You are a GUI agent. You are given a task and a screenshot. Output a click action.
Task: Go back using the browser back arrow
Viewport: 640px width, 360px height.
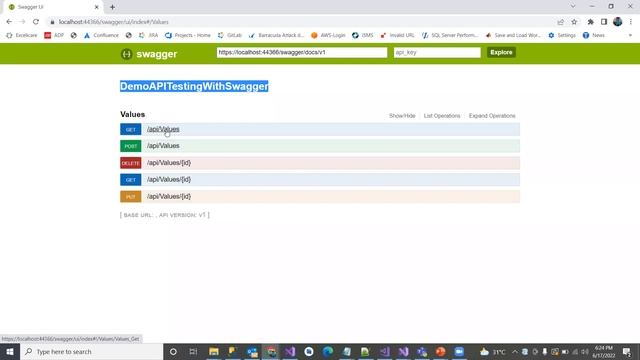coord(9,22)
